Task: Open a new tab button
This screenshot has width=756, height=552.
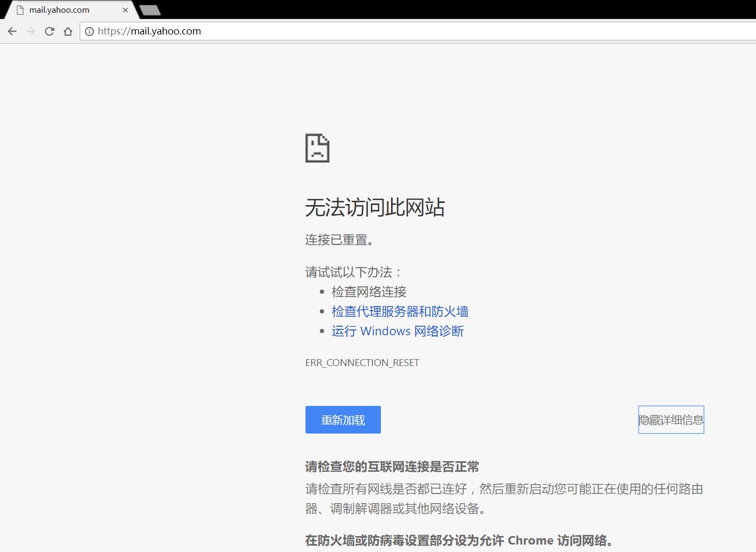Action: coord(150,10)
